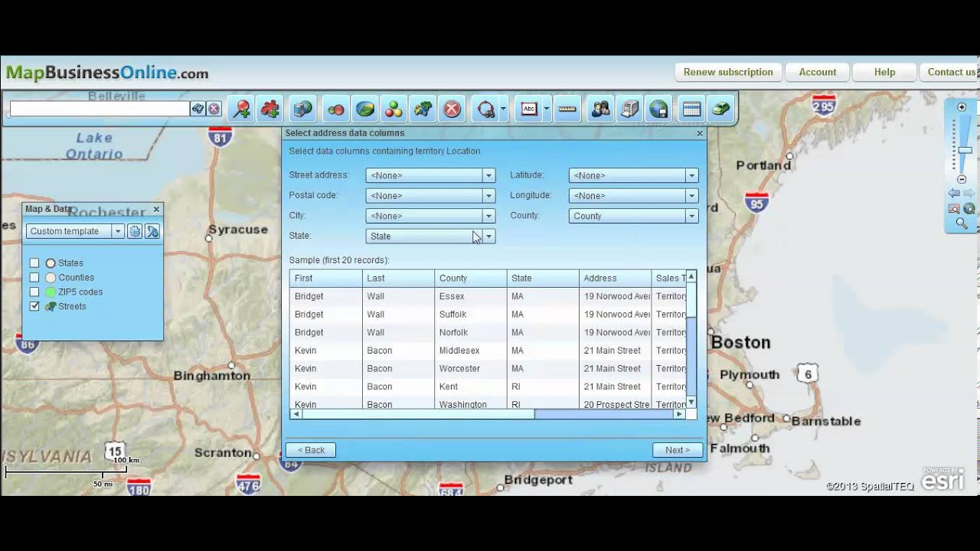
Task: Enable the ZIP5 codes layer checkbox
Action: [34, 292]
